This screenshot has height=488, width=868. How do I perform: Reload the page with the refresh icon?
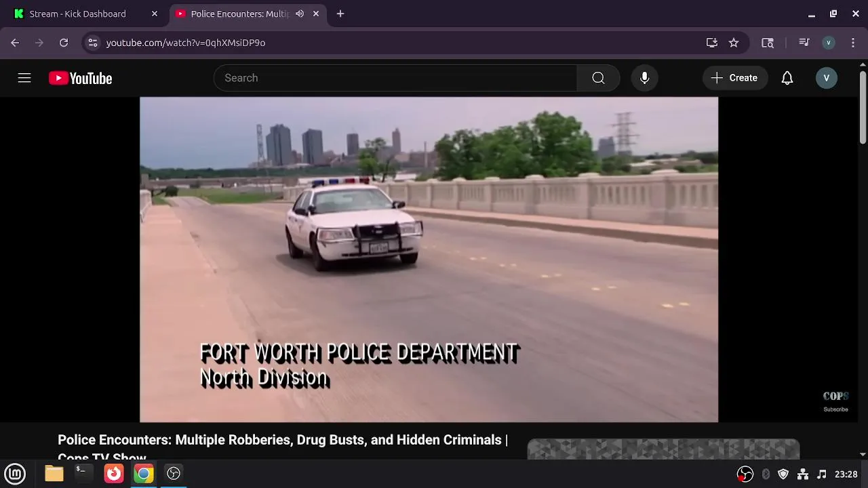(64, 43)
